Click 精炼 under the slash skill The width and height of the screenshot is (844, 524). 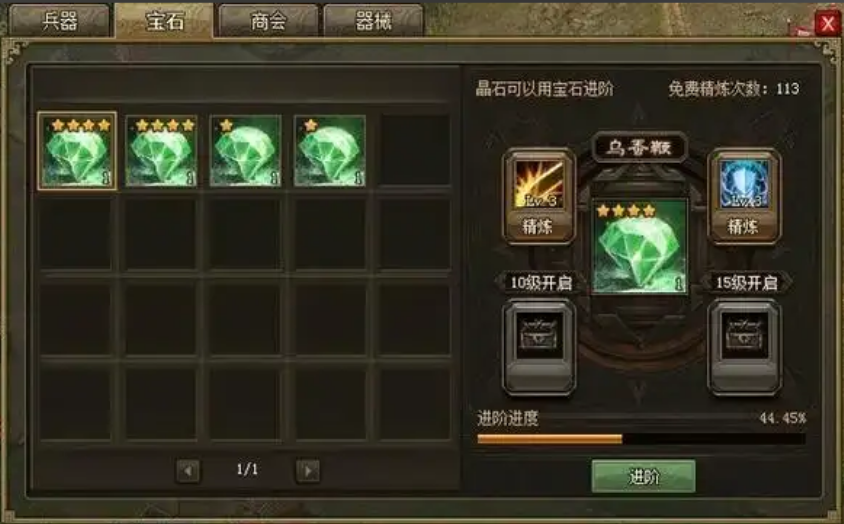click(x=538, y=226)
